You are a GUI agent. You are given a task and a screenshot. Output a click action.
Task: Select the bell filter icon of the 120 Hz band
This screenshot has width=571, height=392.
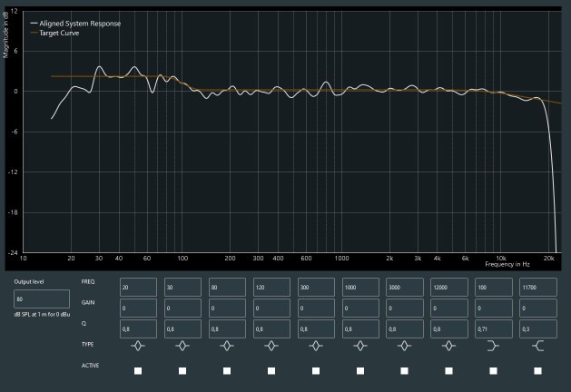[271, 346]
